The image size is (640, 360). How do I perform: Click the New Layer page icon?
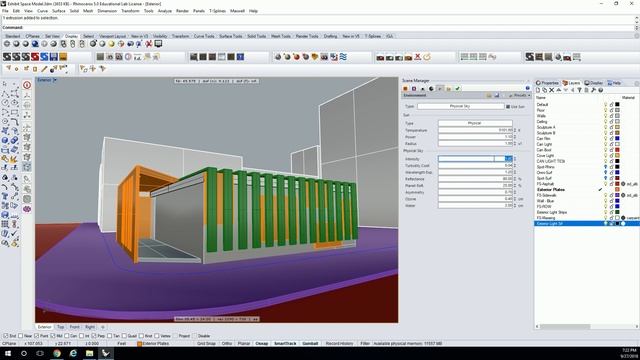click(538, 90)
